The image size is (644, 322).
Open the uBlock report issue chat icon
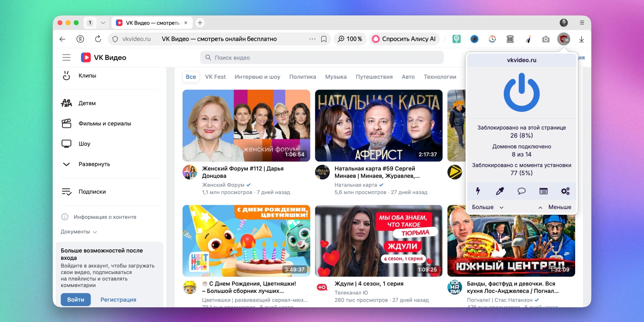[x=521, y=191]
